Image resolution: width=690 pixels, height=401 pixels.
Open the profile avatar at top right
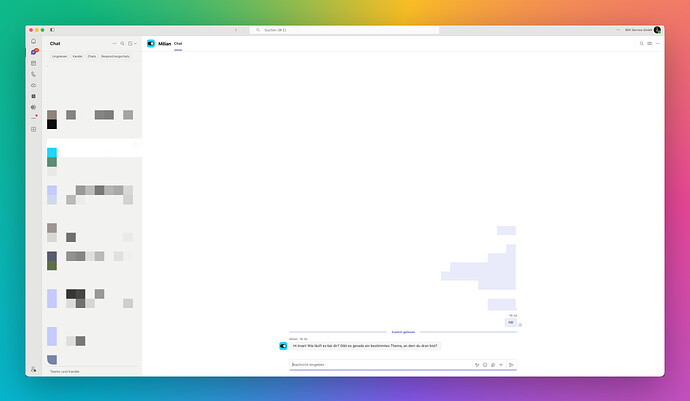[657, 30]
